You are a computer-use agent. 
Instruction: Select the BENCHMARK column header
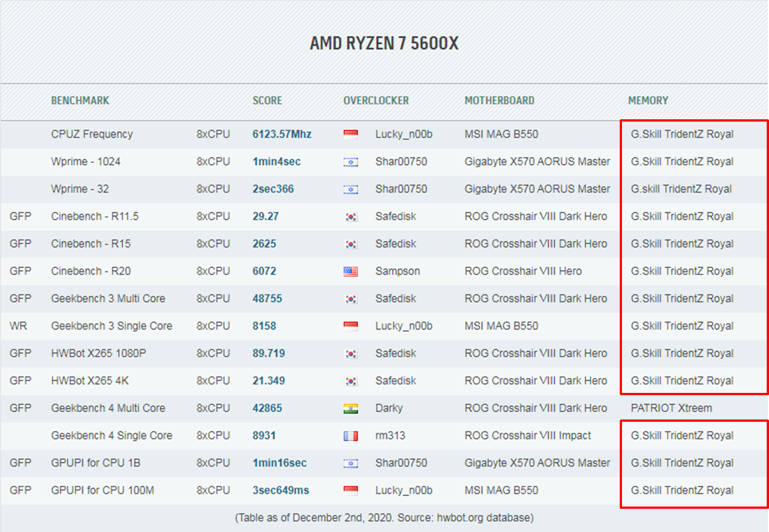[x=80, y=101]
